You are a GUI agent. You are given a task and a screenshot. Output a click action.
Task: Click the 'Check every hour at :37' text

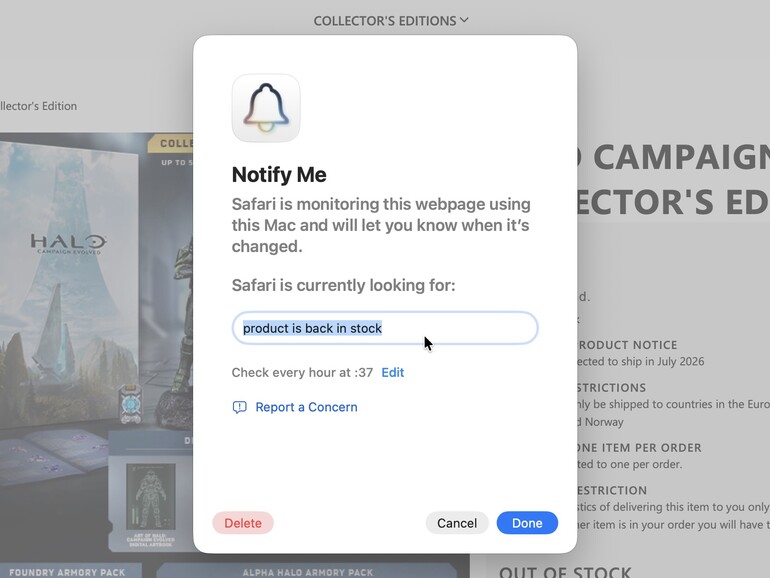[x=302, y=372]
